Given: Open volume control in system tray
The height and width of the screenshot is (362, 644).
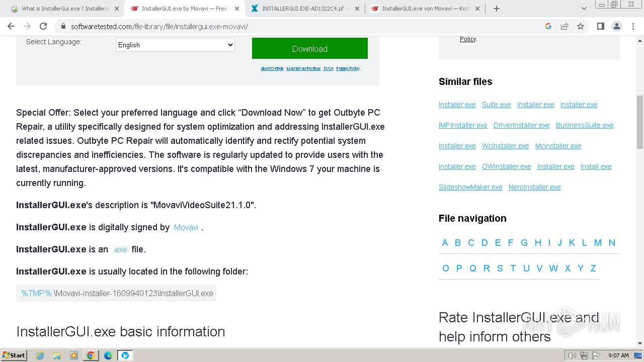Looking at the screenshot, I should (x=572, y=355).
